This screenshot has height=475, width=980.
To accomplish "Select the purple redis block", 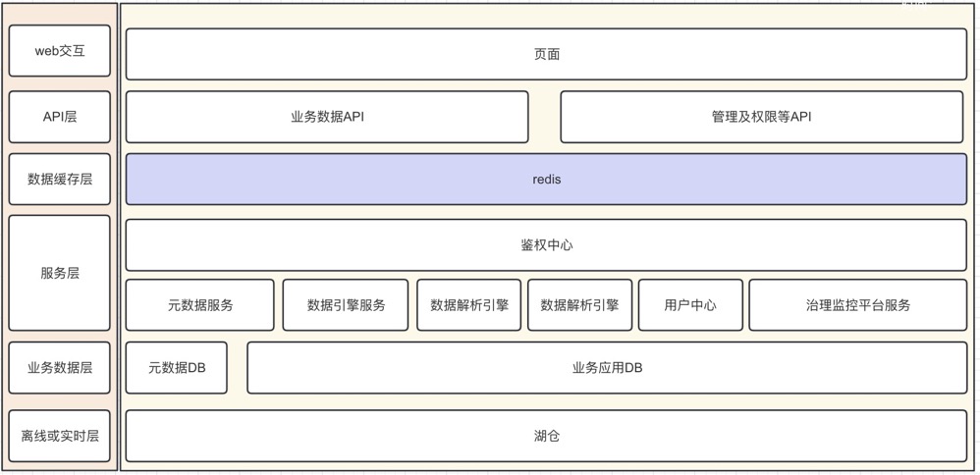I will (x=546, y=180).
